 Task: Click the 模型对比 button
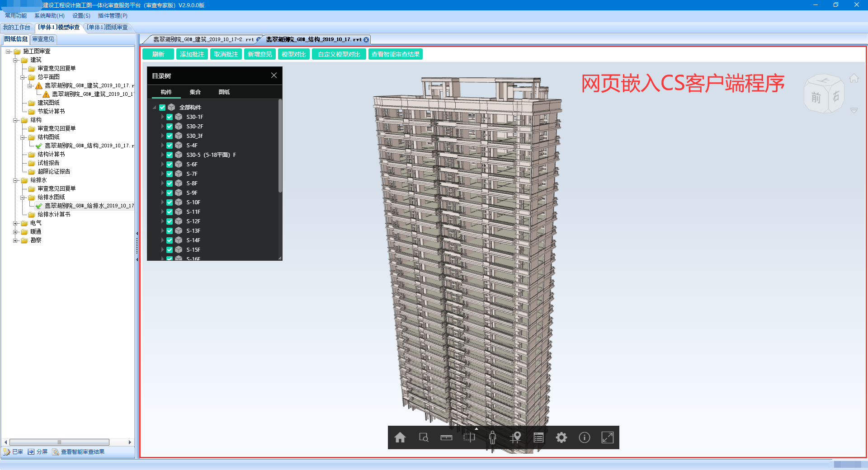(293, 54)
